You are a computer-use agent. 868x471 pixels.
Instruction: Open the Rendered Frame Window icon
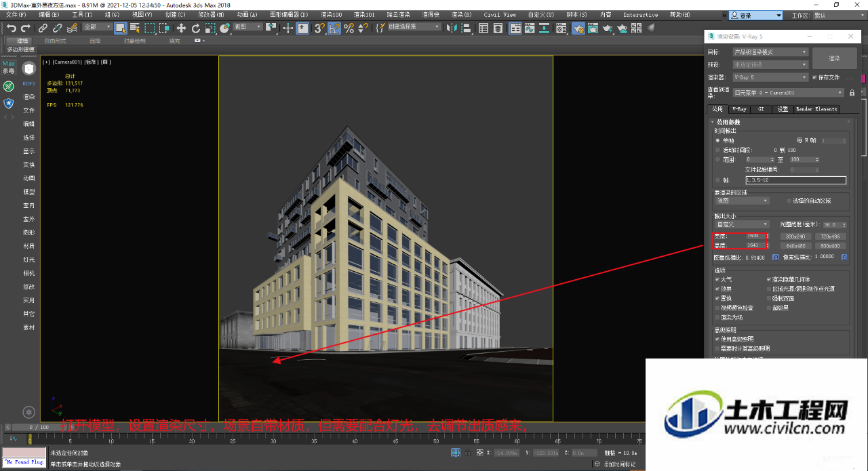[593, 28]
